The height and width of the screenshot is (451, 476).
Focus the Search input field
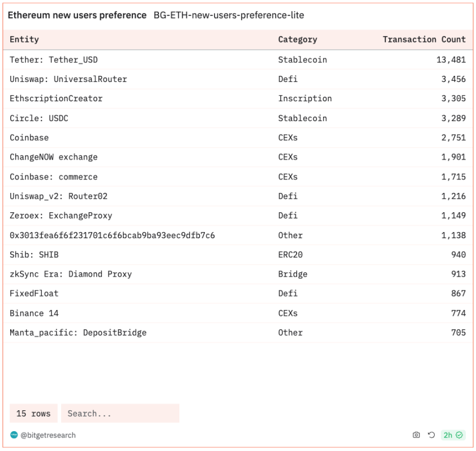(120, 414)
